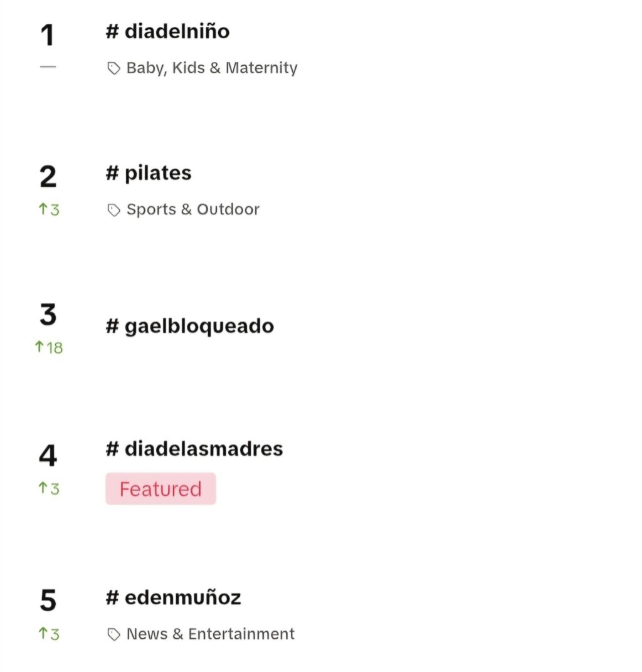Click the no-change dash under rank 1
Image resolution: width=642 pixels, height=672 pixels.
click(x=48, y=67)
